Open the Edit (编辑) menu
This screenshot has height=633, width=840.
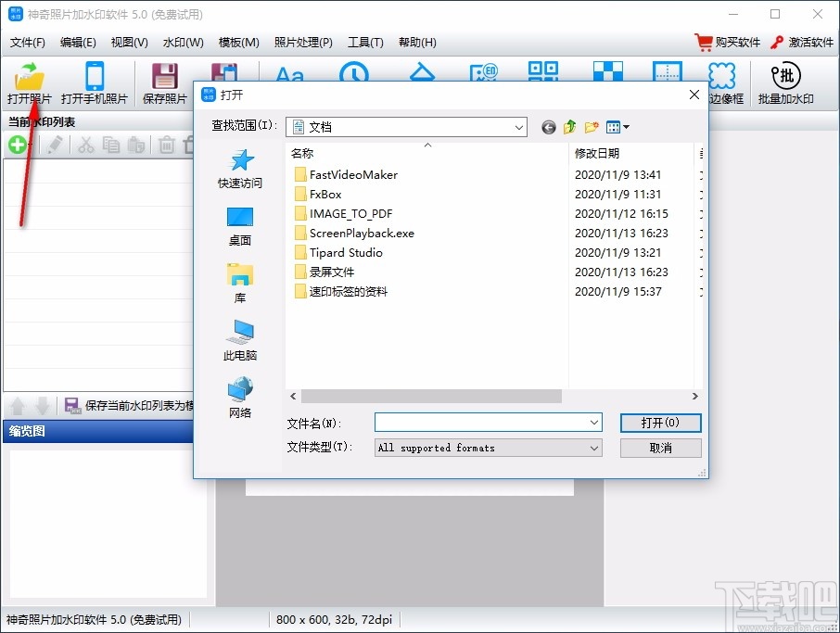tap(78, 43)
